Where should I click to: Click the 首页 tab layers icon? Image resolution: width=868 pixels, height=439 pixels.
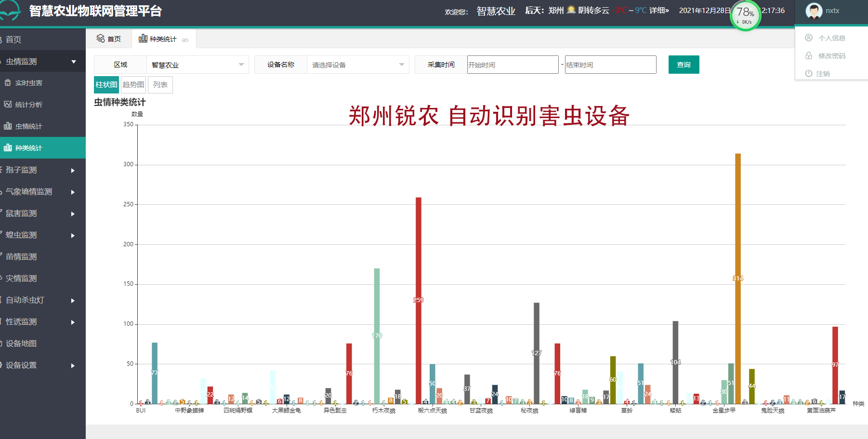tap(100, 39)
